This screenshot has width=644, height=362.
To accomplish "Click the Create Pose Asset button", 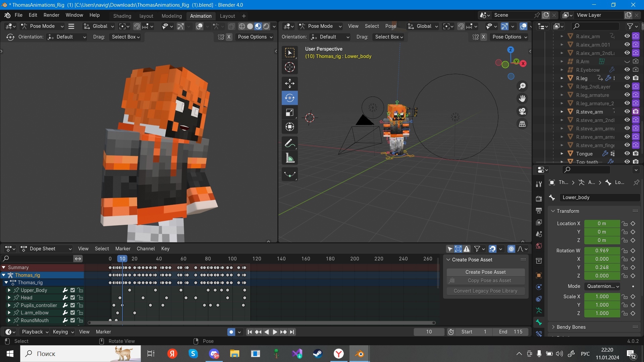I will pyautogui.click(x=485, y=272).
